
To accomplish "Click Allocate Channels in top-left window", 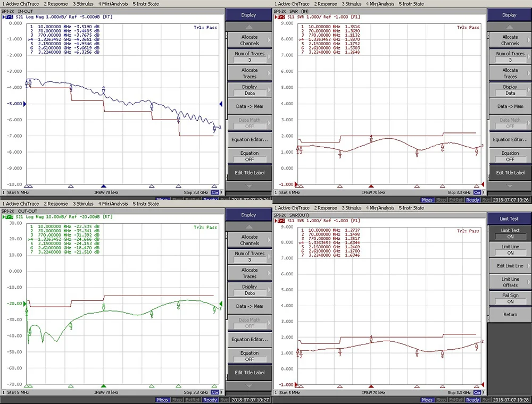I will coord(250,40).
